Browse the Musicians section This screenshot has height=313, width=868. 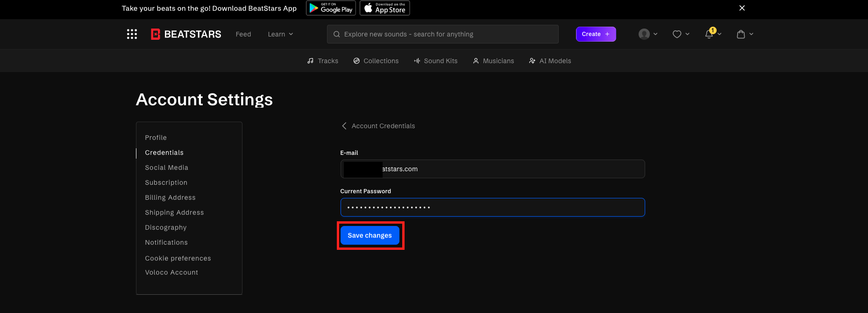point(493,61)
